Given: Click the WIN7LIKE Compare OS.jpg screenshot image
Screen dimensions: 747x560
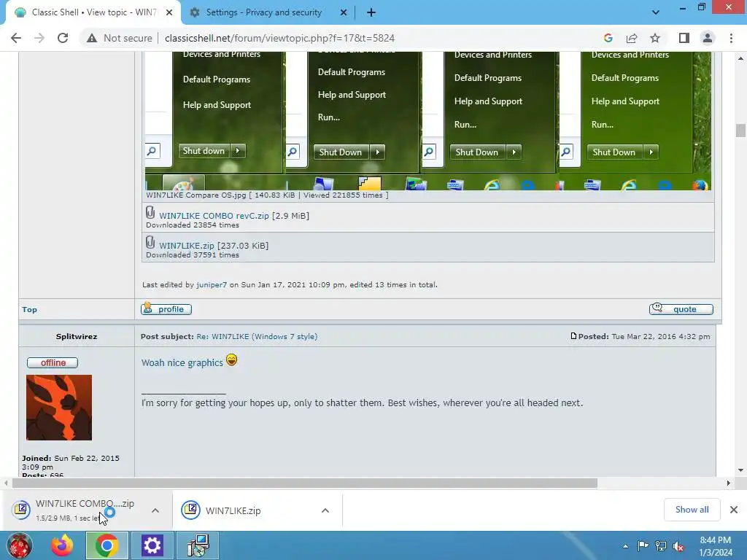Looking at the screenshot, I should [x=427, y=121].
